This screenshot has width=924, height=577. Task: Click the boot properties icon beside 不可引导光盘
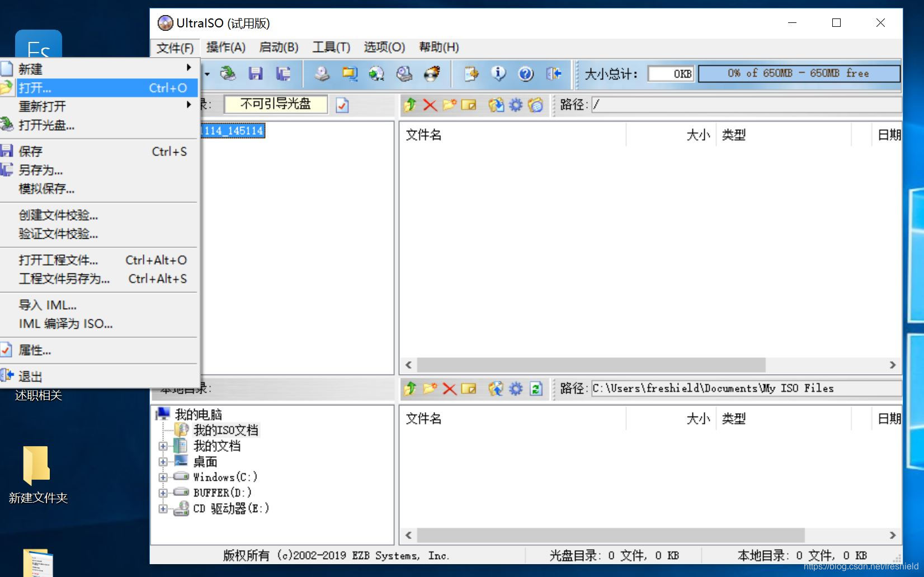[342, 105]
